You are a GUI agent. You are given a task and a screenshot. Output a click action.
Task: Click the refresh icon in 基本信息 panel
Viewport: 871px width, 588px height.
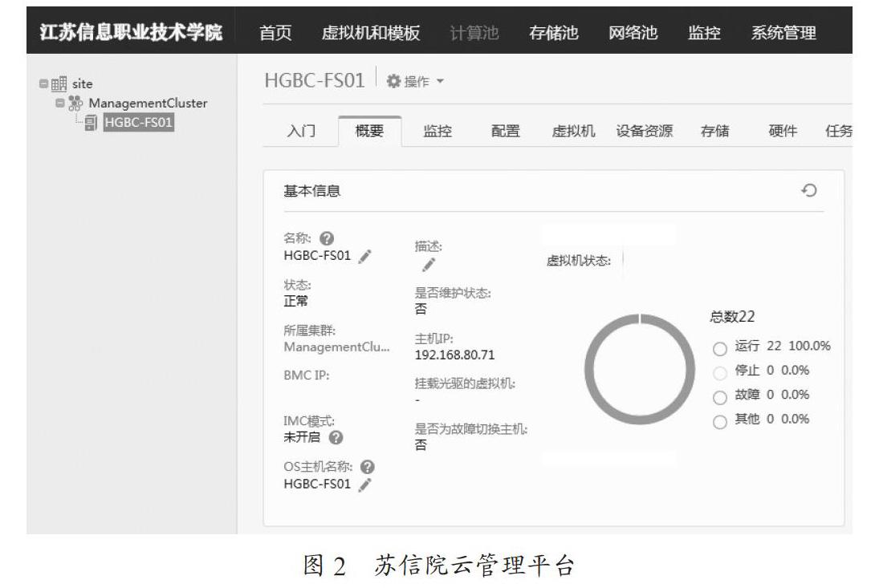coord(809,190)
